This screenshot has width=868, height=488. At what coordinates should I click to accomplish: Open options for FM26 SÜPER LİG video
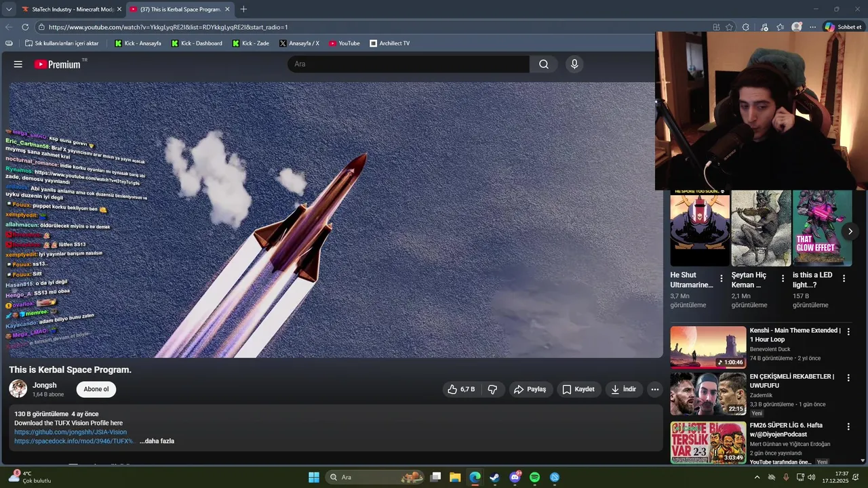[848, 426]
